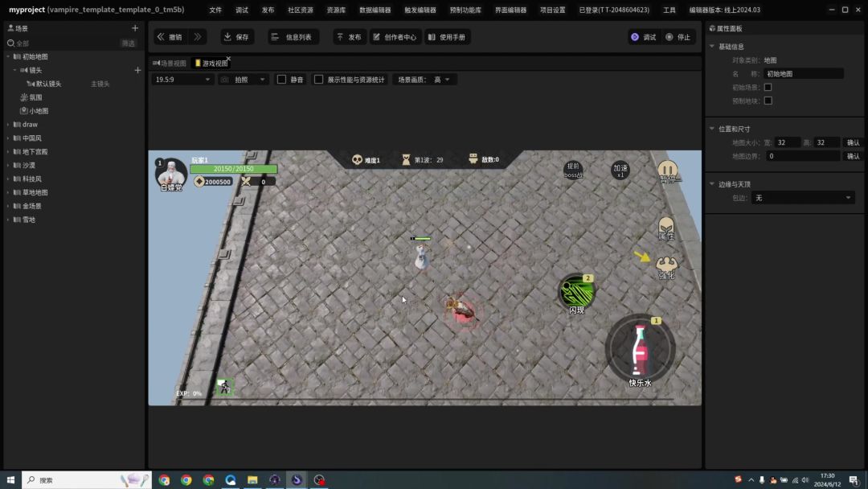Click the 筛选 filter button
Image resolution: width=868 pixels, height=489 pixels.
tap(129, 43)
